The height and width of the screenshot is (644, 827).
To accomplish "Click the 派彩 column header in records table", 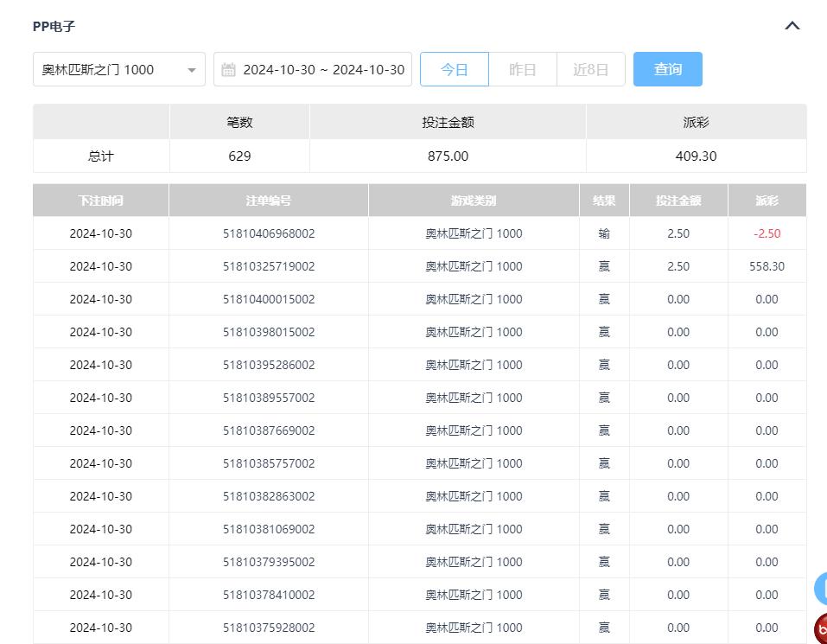I will tap(767, 201).
